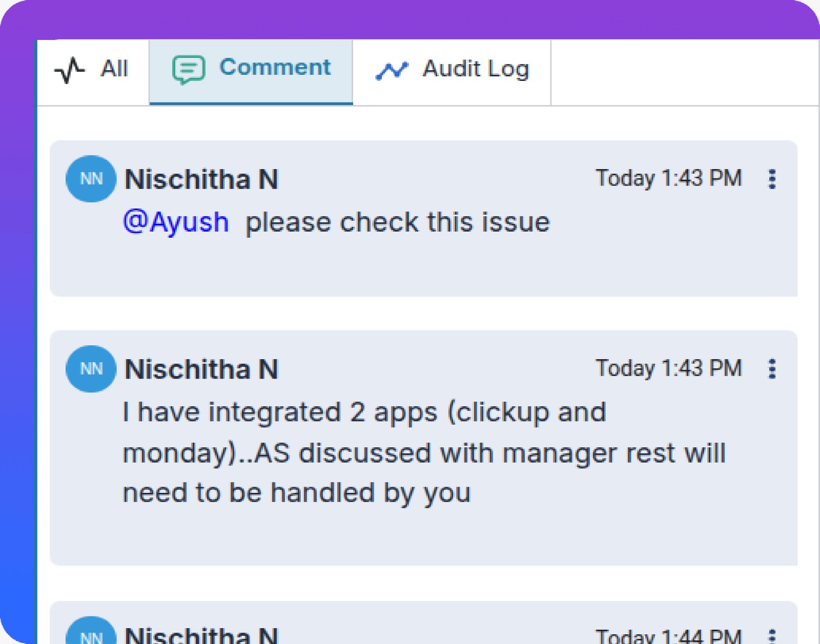Open the kebab menu on the 1:43 PM comment

pos(772,179)
